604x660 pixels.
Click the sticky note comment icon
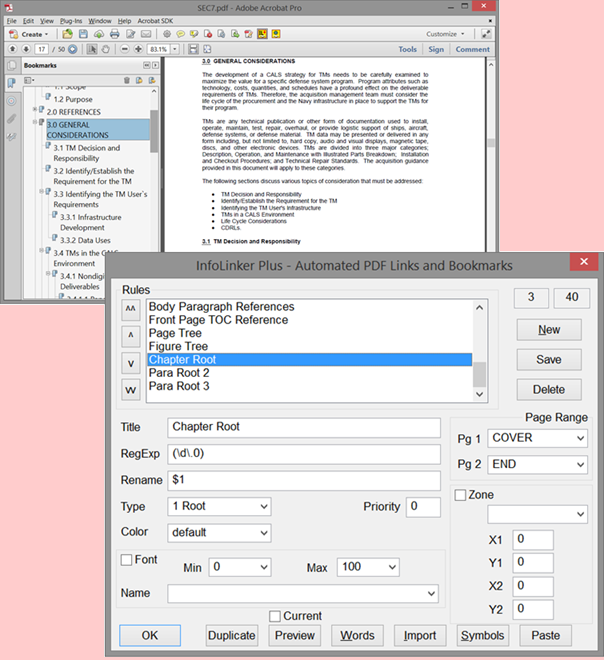pos(181,34)
